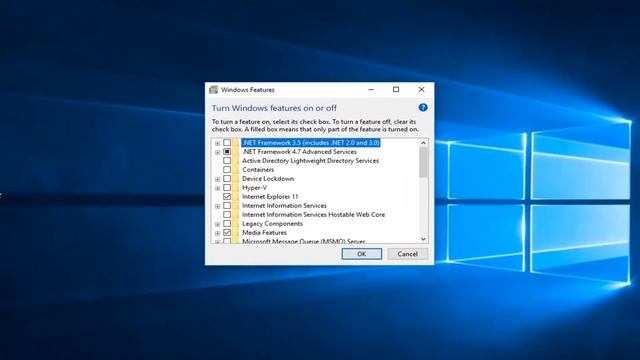Viewport: 640px width, 360px height.
Task: Check the Internet Information Services checkbox
Action: [x=227, y=206]
